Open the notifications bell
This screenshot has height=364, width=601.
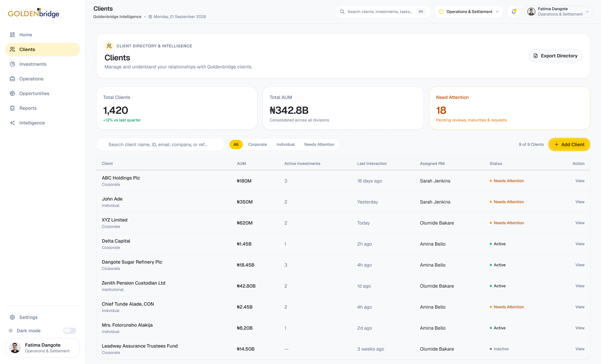pos(514,12)
